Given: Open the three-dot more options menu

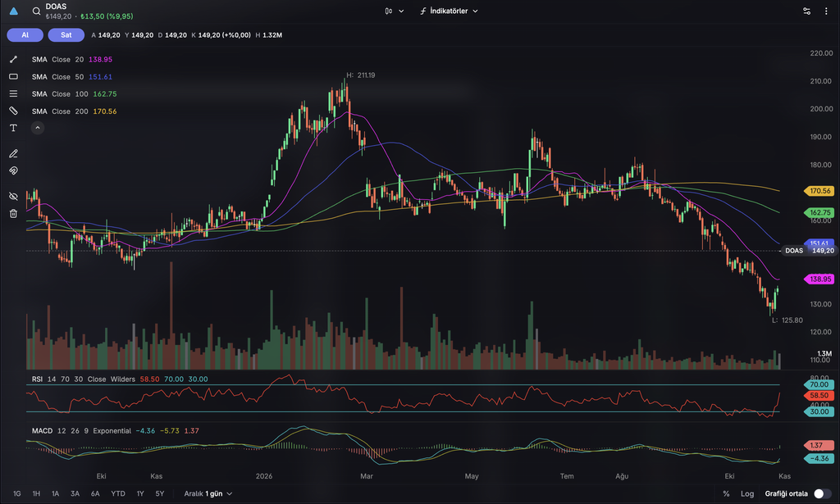Looking at the screenshot, I should point(826,11).
